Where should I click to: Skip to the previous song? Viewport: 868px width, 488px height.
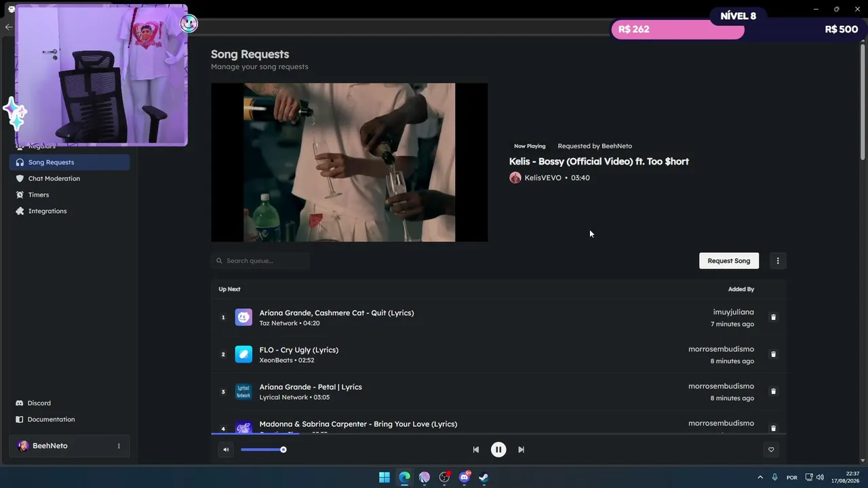pyautogui.click(x=476, y=449)
